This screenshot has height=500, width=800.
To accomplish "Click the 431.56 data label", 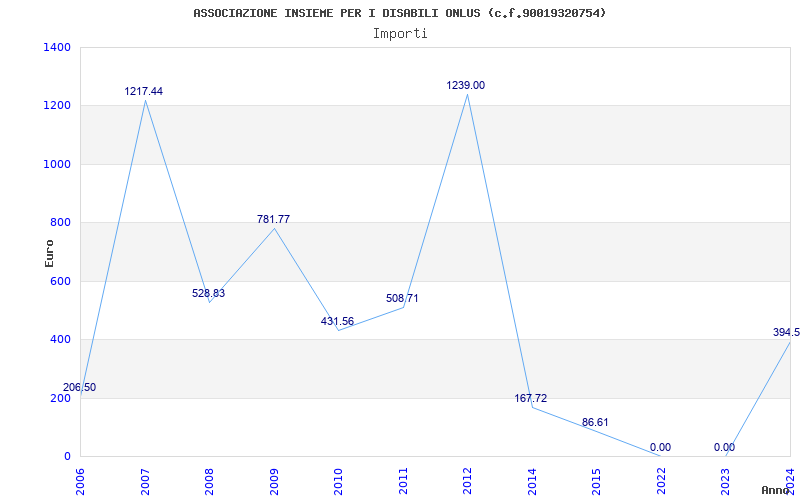I will click(x=337, y=321).
